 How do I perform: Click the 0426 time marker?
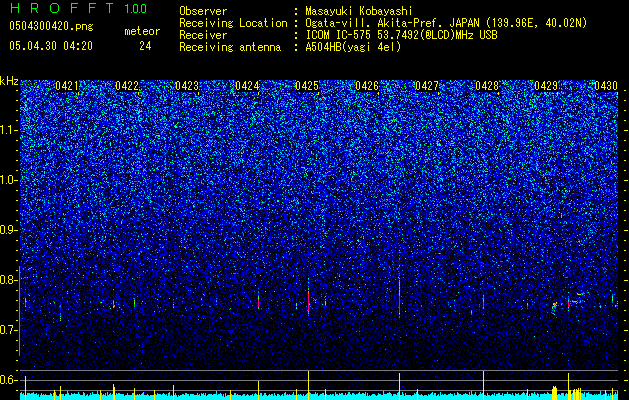coord(367,86)
